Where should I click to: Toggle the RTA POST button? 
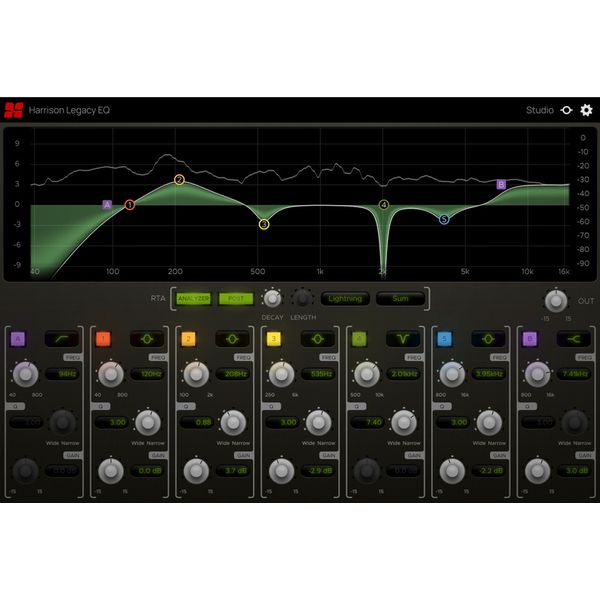236,298
